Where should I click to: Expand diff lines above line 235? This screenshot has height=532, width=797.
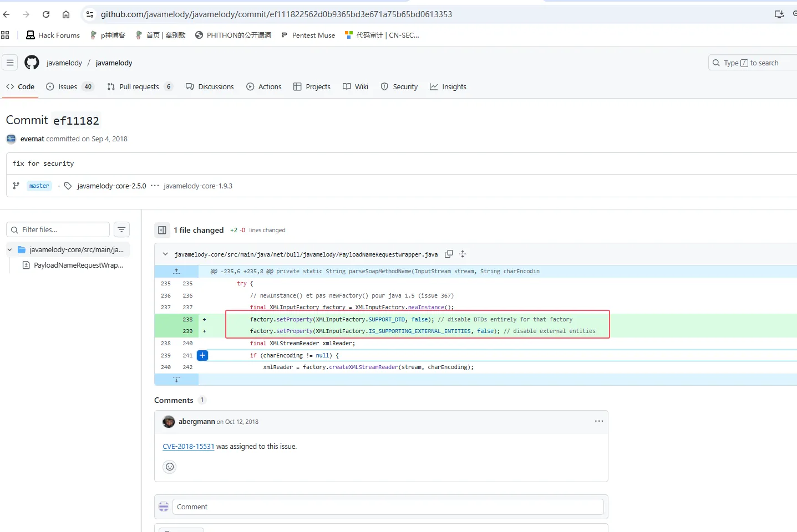point(176,271)
